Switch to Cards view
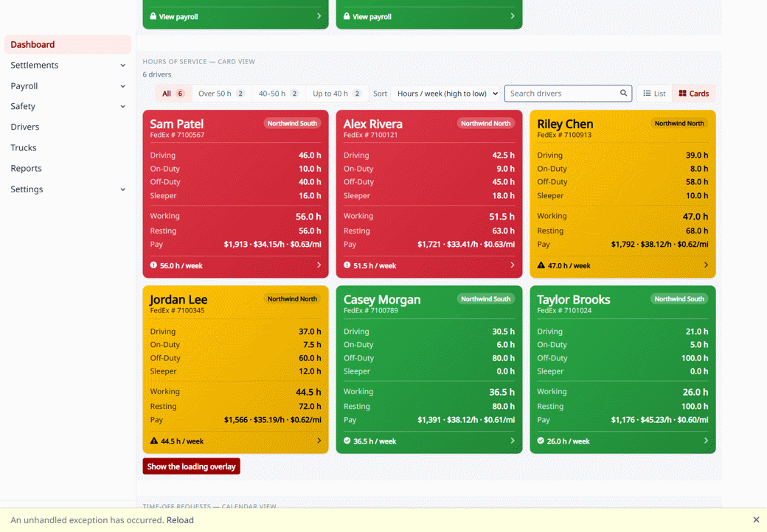The width and height of the screenshot is (767, 532). pyautogui.click(x=694, y=94)
